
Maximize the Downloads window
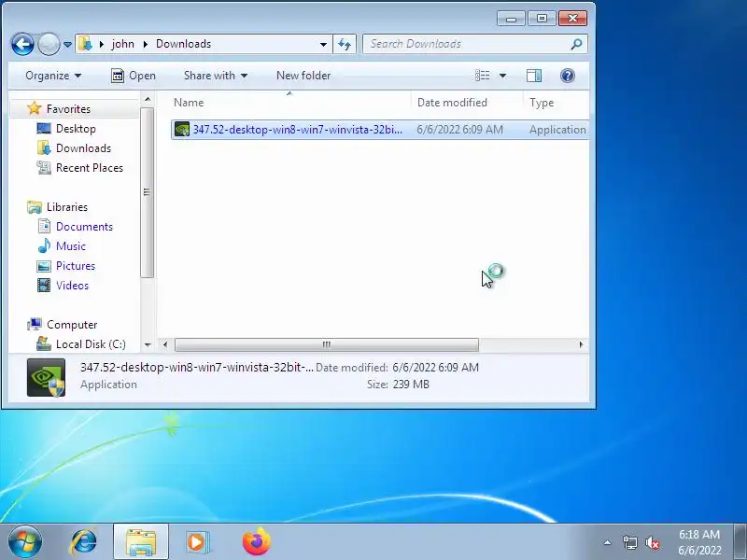542,19
